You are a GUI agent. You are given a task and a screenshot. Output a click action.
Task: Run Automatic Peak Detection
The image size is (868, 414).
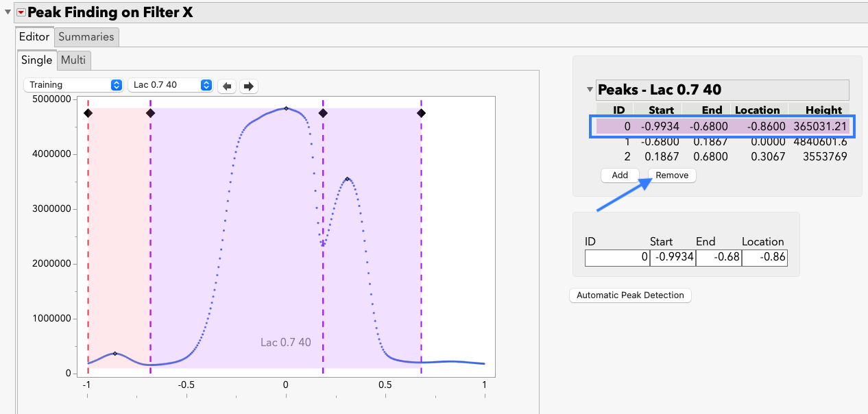click(629, 295)
